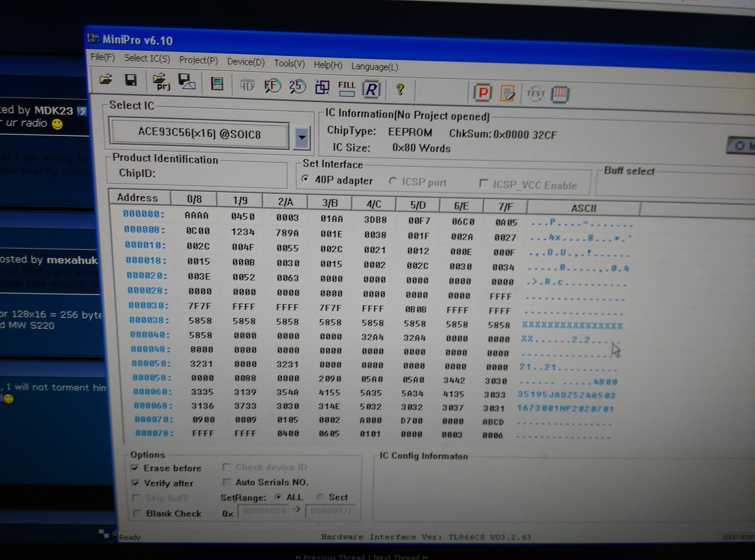The width and height of the screenshot is (755, 560).
Task: Click the Read chip R icon
Action: (x=371, y=89)
